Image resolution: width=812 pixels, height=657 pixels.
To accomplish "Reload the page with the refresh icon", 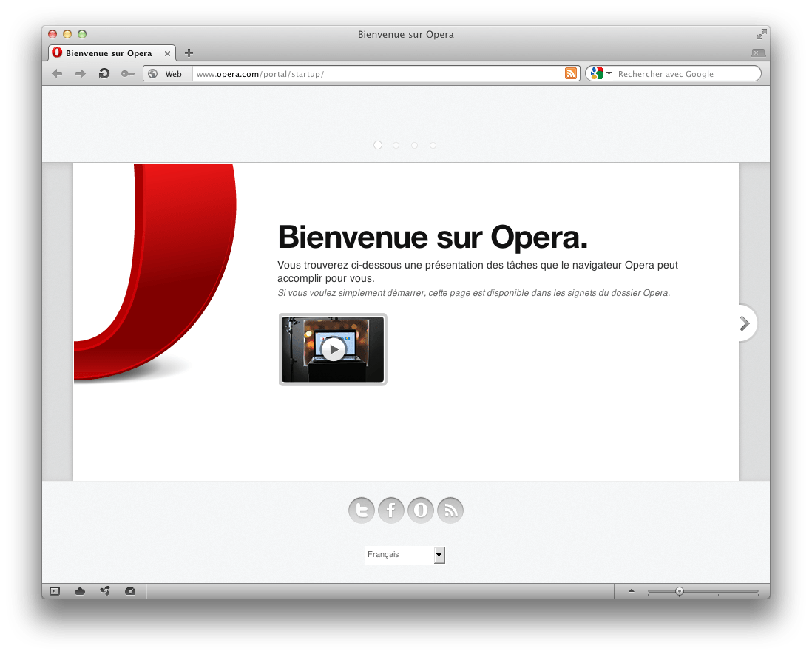I will coord(104,73).
